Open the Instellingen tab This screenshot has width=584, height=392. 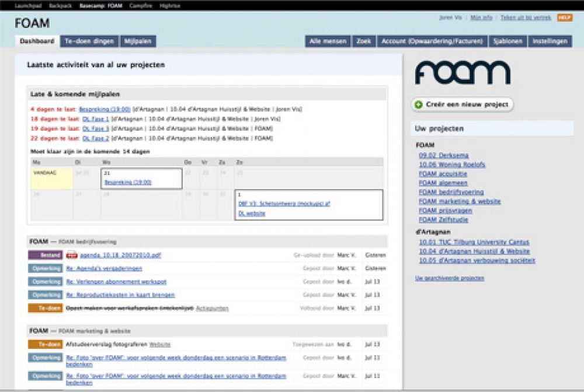coord(550,41)
